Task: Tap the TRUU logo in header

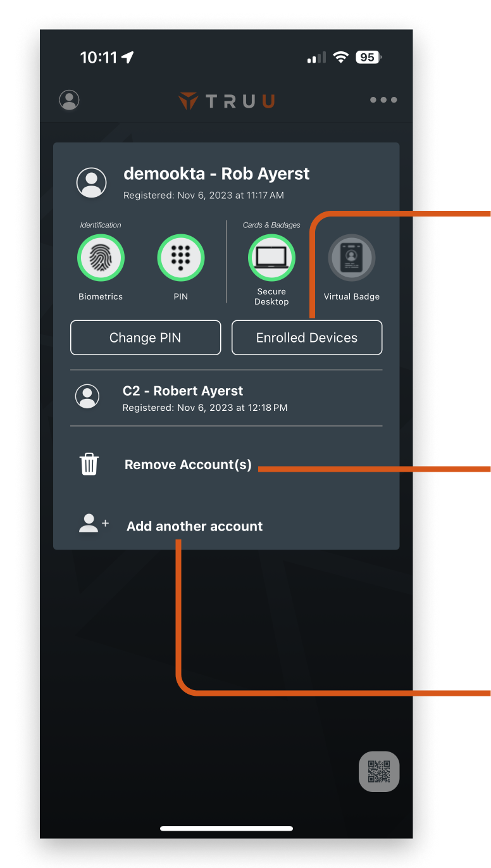Action: pyautogui.click(x=226, y=101)
